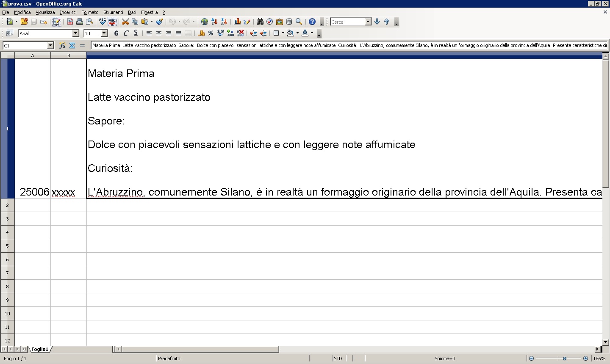Sort the data in ascending order
610x364 pixels.
point(214,22)
